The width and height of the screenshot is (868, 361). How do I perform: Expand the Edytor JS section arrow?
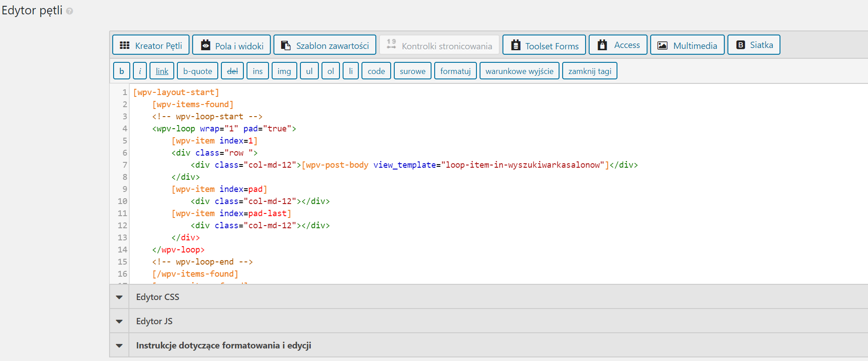(x=119, y=321)
